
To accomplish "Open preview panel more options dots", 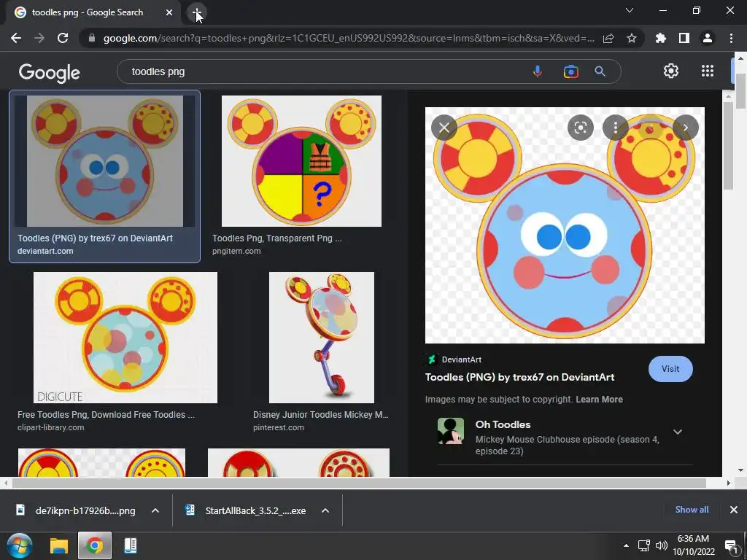I will [616, 128].
